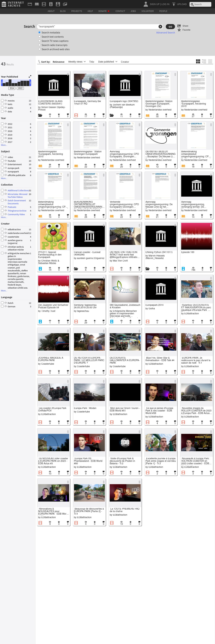Image resolution: width=215 pixels, height=644 pixels.
Task: Open the PROJECTS menu item
Action: (x=77, y=11)
